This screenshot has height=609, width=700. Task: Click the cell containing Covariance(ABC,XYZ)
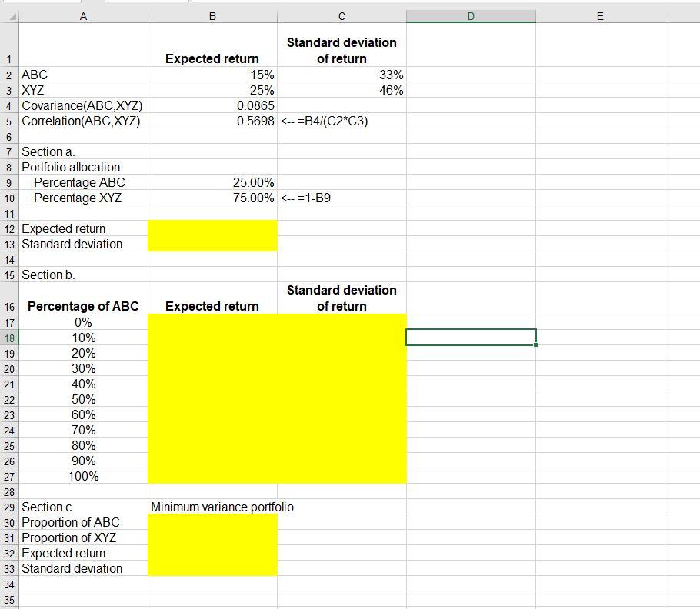tap(83, 105)
